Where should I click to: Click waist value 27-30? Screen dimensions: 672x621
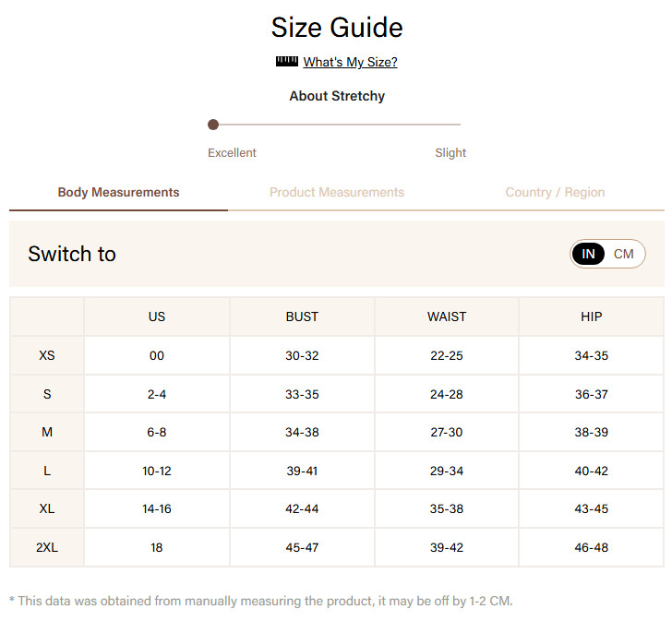point(447,432)
